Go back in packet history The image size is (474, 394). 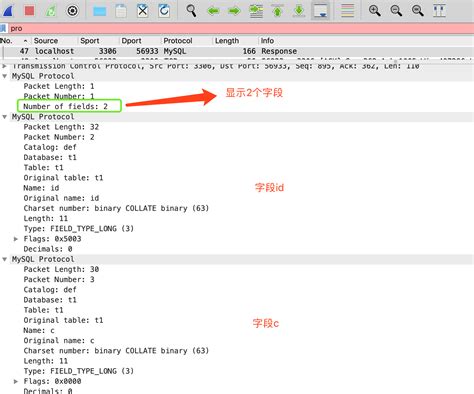point(213,11)
